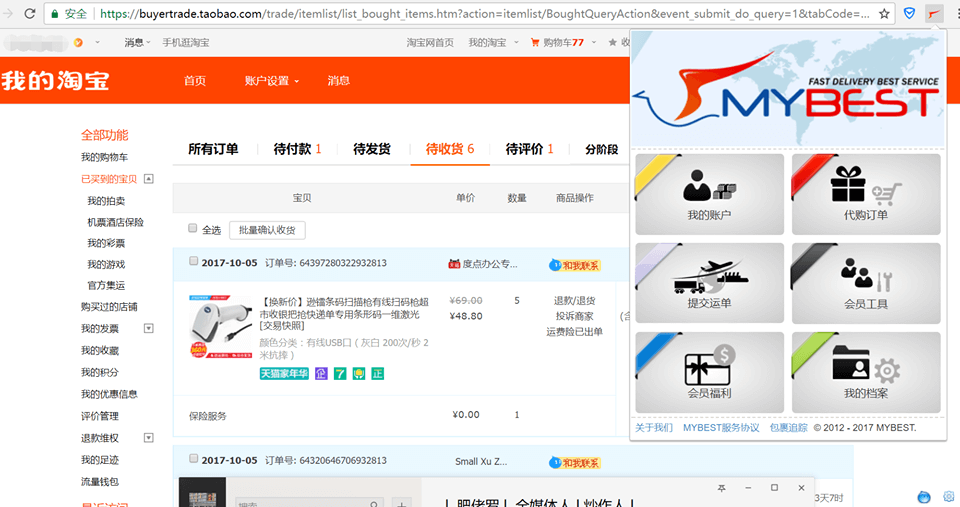The image size is (960, 507).
Task: Check the 全选 select-all checkbox
Action: [193, 228]
